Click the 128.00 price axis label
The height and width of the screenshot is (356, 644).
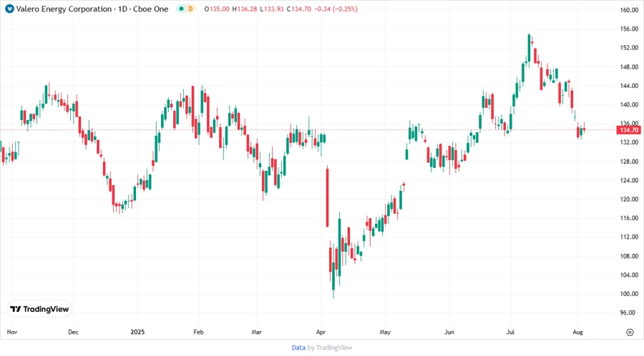[629, 161]
